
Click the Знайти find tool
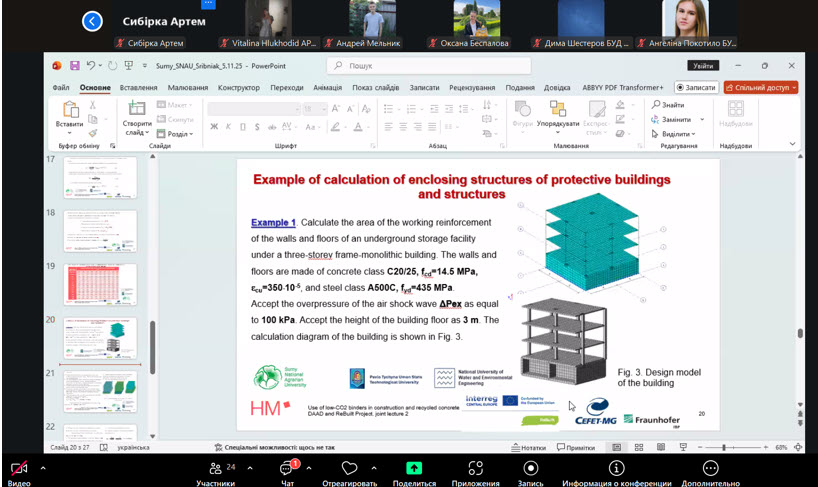(668, 105)
